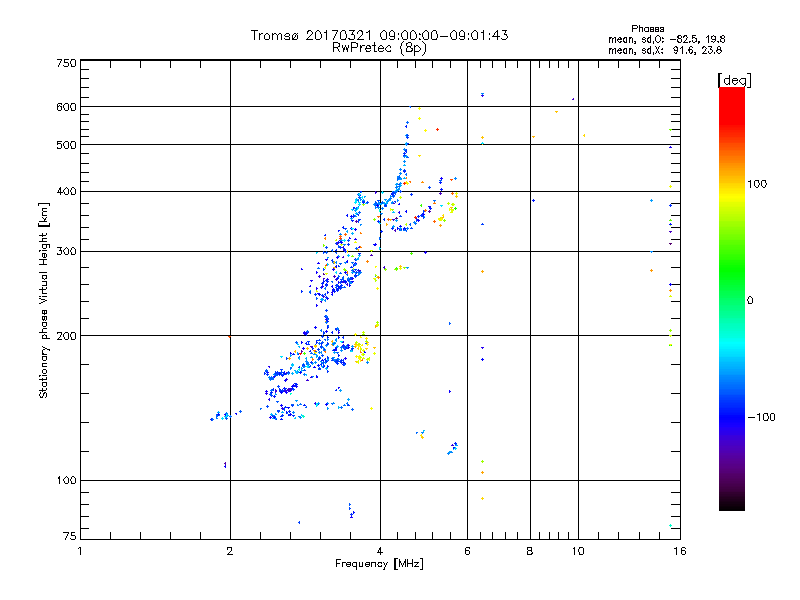This screenshot has height=600, width=800.
Task: Click the black bottom of the colorbar
Action: coord(732,503)
